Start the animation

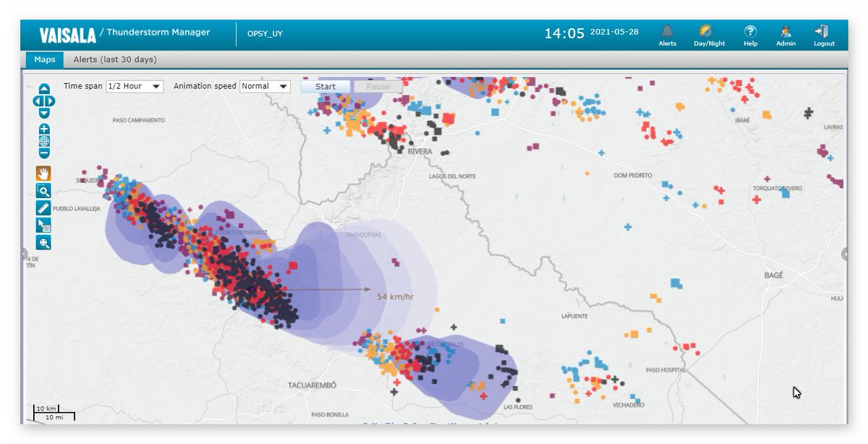325,86
